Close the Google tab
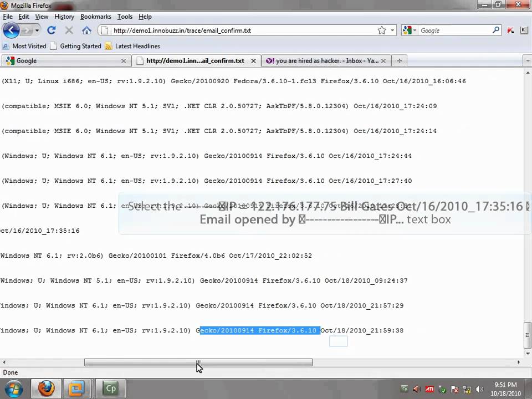The image size is (532, 399). click(x=124, y=61)
